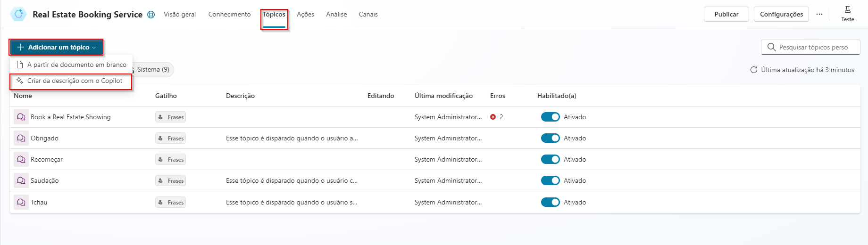Switch to the Conhecimento tab

(229, 14)
